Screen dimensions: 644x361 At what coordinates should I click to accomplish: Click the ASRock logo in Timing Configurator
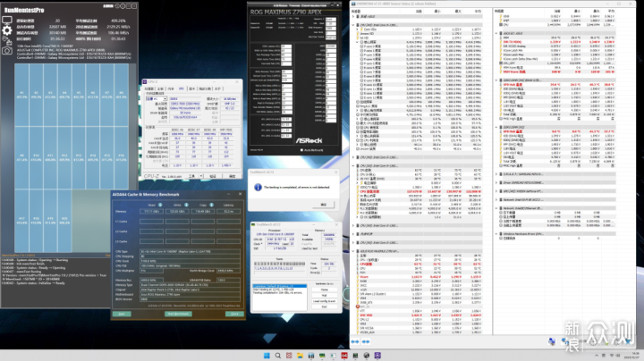309,140
